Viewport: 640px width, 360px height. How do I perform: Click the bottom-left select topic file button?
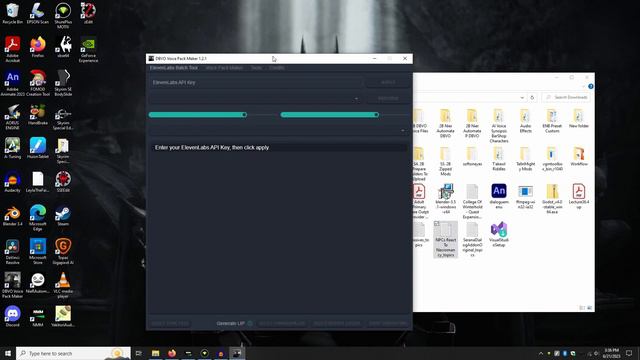[x=170, y=323]
